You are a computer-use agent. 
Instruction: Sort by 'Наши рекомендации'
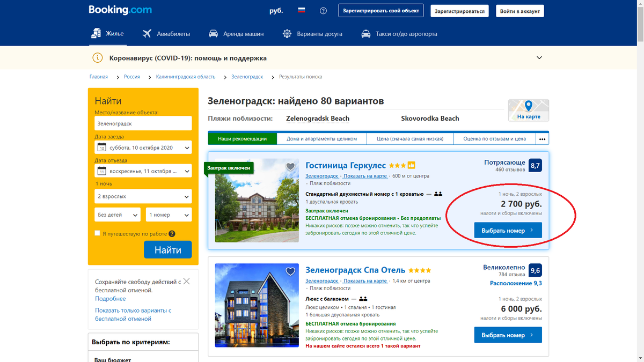(x=242, y=139)
